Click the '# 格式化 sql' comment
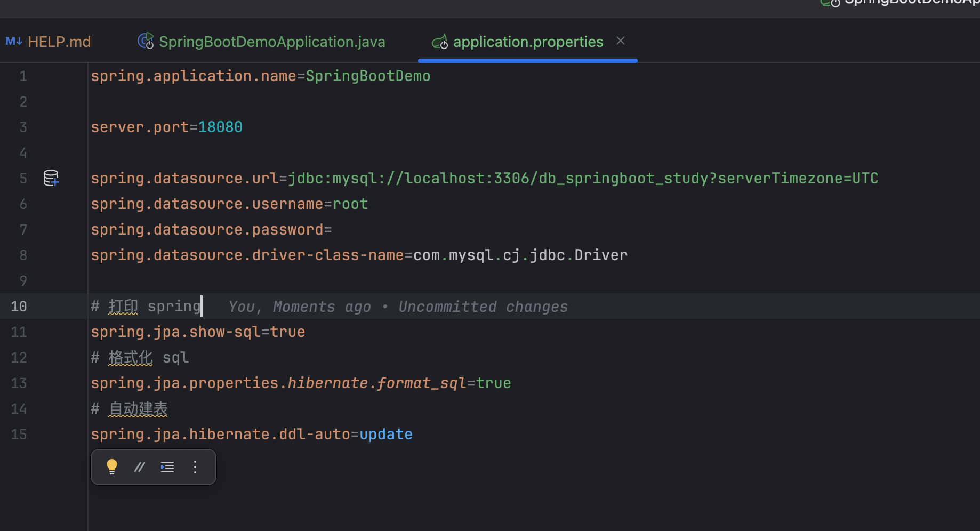 (x=140, y=358)
